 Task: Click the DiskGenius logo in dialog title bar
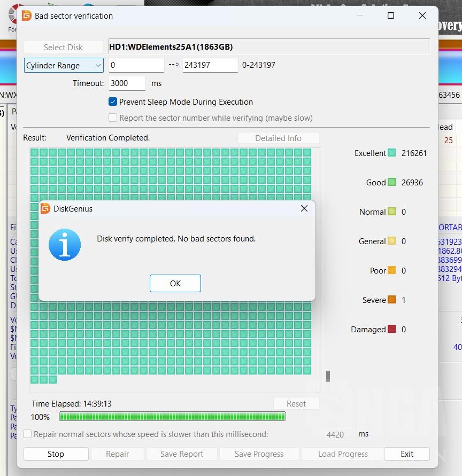(x=45, y=209)
